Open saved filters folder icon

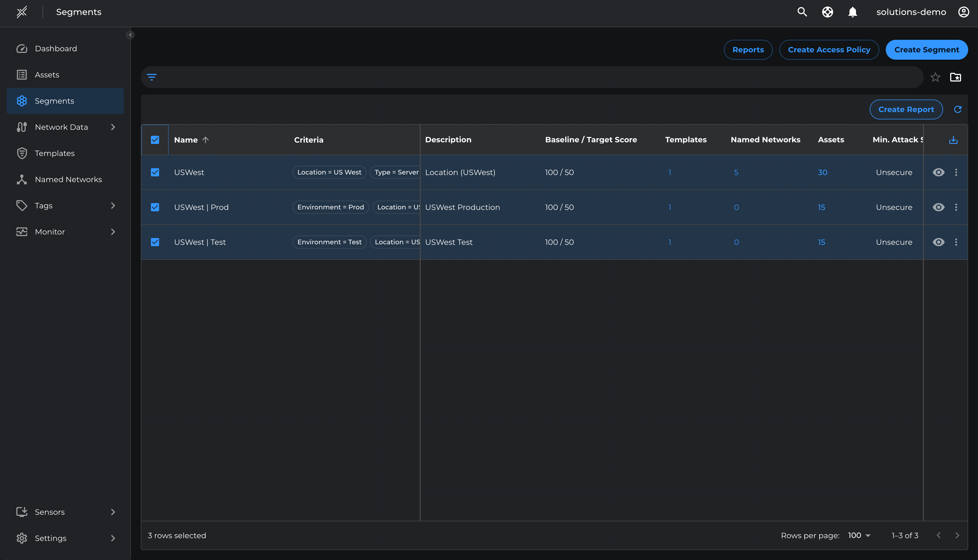[x=956, y=77]
